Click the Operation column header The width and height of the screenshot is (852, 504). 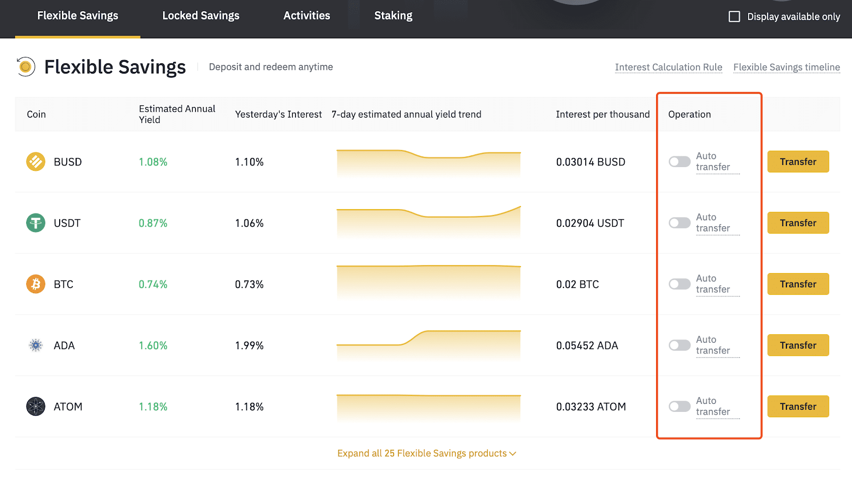(690, 114)
